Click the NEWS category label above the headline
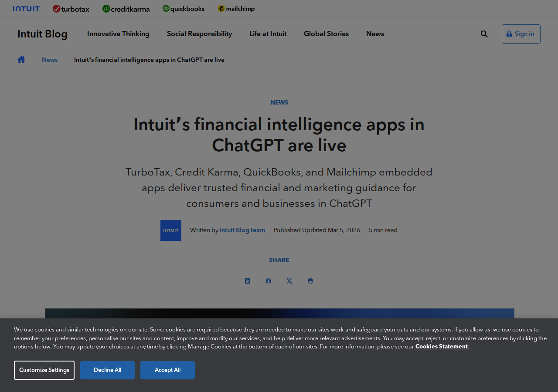Viewport: 558px width, 392px height. point(279,103)
